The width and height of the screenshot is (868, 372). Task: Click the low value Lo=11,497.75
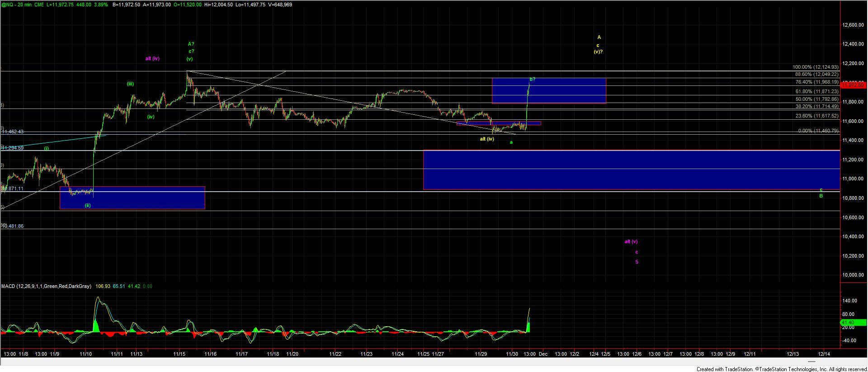pos(250,5)
